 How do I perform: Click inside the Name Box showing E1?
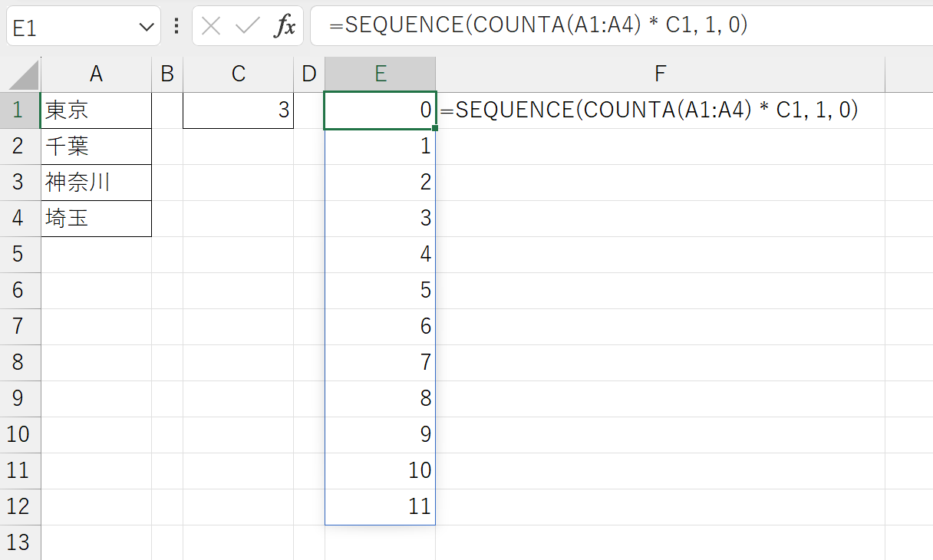click(x=69, y=28)
